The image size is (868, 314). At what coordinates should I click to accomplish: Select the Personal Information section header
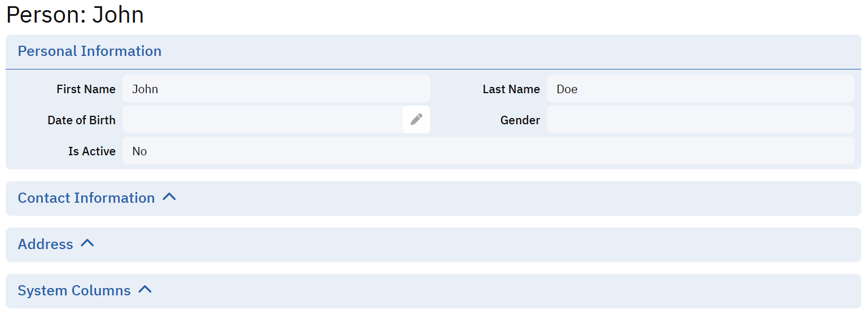point(90,51)
